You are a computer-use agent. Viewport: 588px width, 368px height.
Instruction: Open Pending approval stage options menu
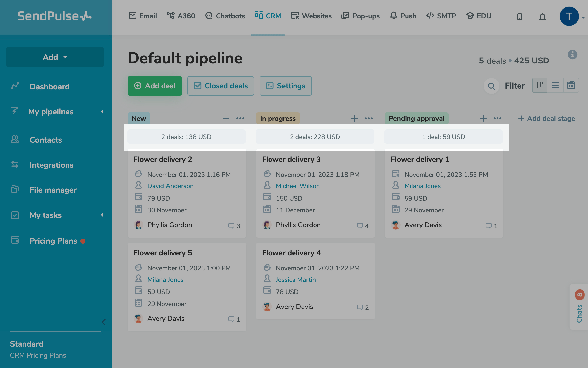(497, 118)
